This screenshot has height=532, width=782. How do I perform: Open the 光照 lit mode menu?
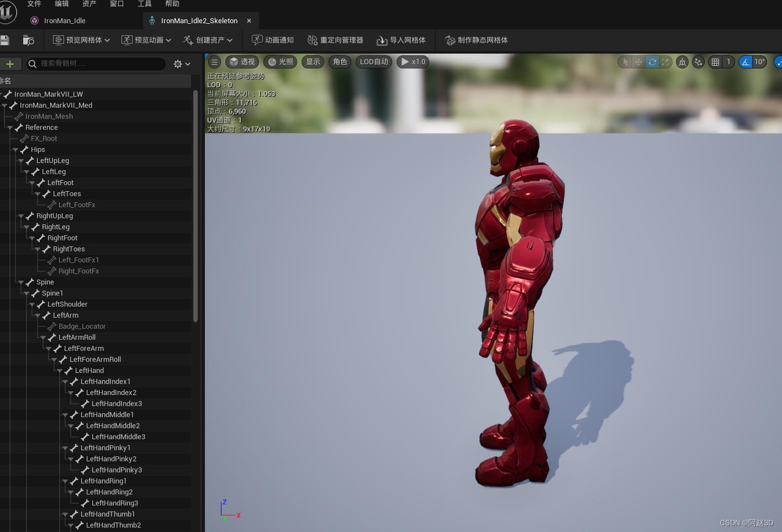pyautogui.click(x=281, y=62)
